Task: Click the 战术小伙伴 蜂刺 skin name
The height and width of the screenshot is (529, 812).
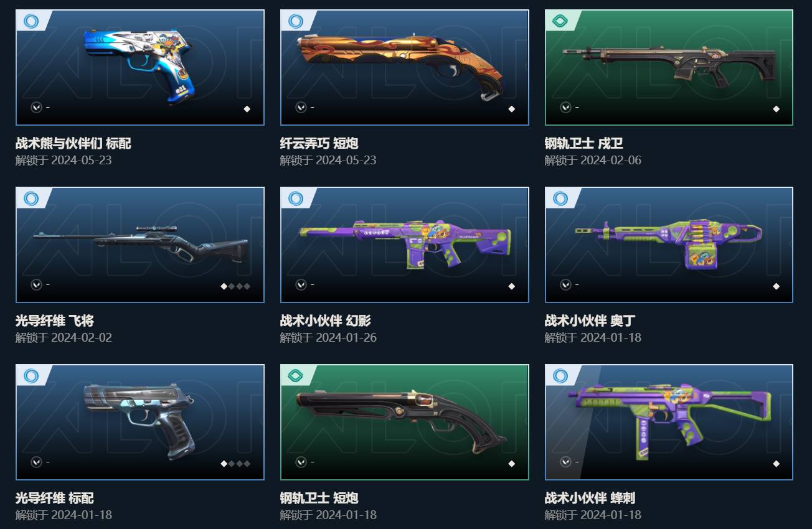Action: tap(590, 499)
